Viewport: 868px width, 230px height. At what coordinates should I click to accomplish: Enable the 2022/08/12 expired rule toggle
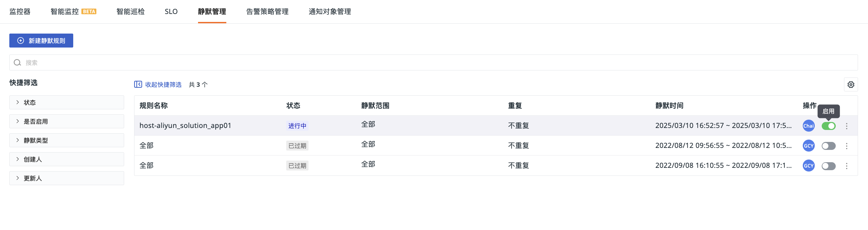point(828,146)
